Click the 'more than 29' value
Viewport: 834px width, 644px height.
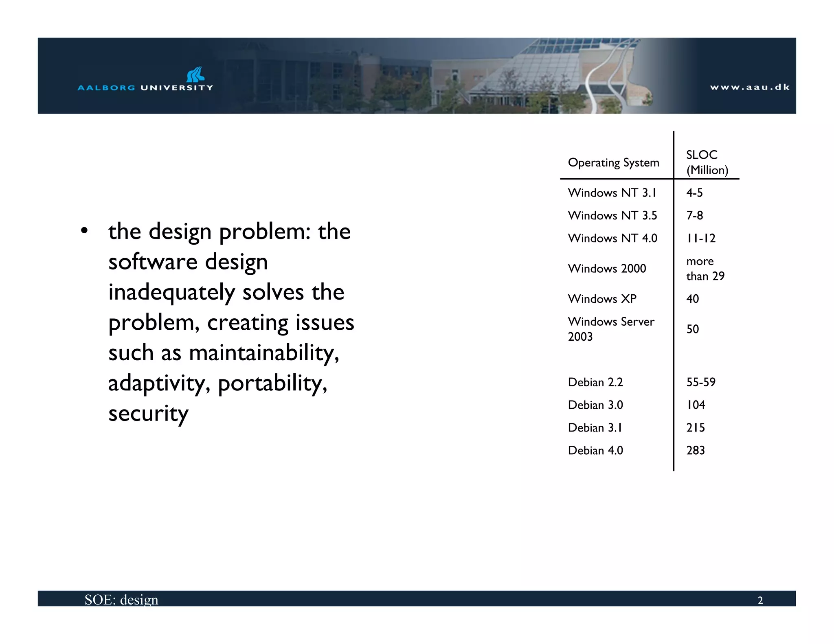tap(705, 268)
